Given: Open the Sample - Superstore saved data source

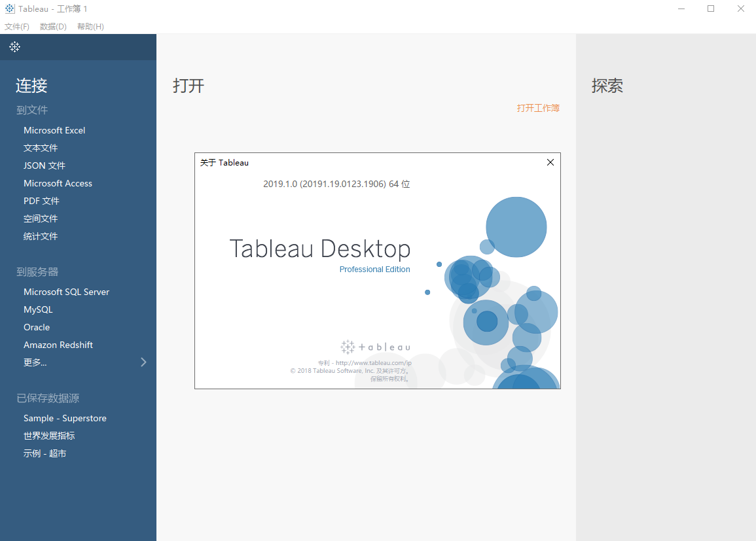Looking at the screenshot, I should [65, 418].
